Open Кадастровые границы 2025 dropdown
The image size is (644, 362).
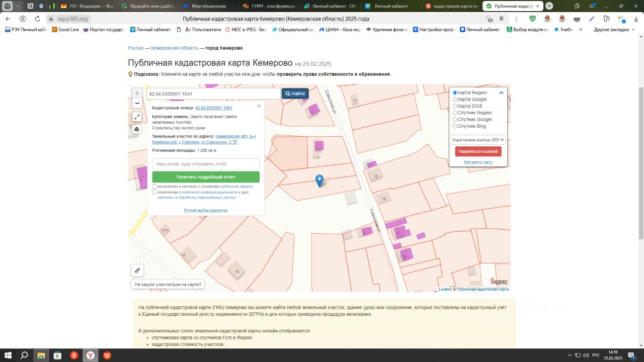(x=478, y=140)
